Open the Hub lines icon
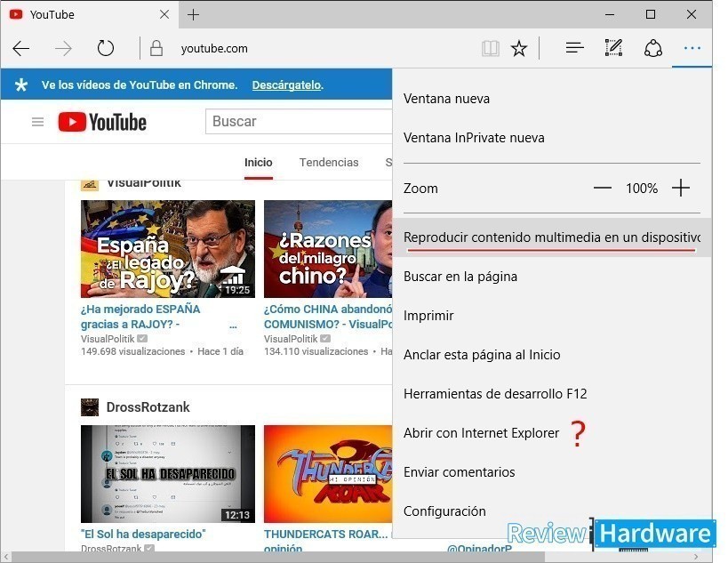This screenshot has height=563, width=728. coord(575,48)
